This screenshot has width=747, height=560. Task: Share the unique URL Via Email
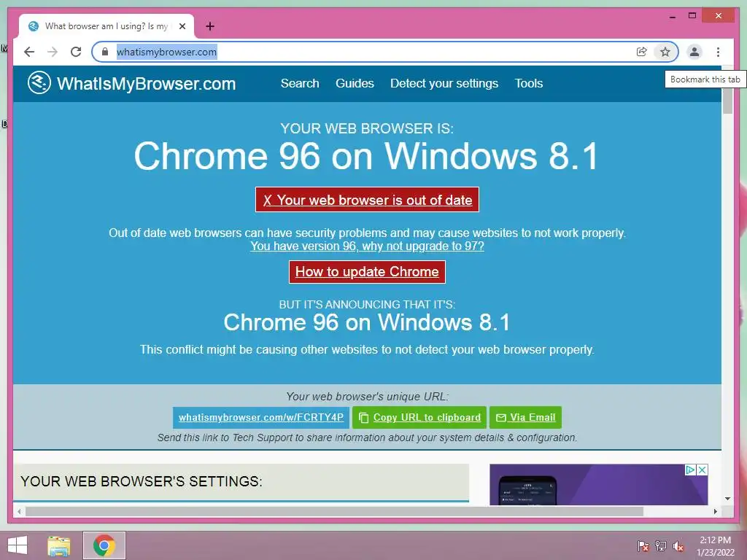point(525,417)
